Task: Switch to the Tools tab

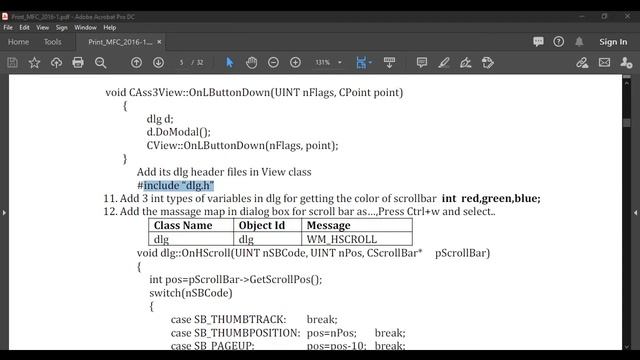Action: point(53,42)
